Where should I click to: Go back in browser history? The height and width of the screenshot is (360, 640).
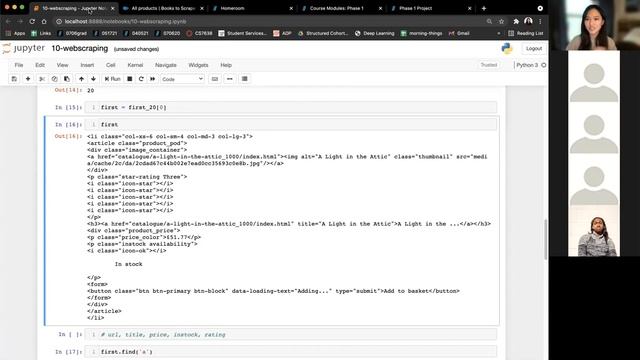coord(9,21)
